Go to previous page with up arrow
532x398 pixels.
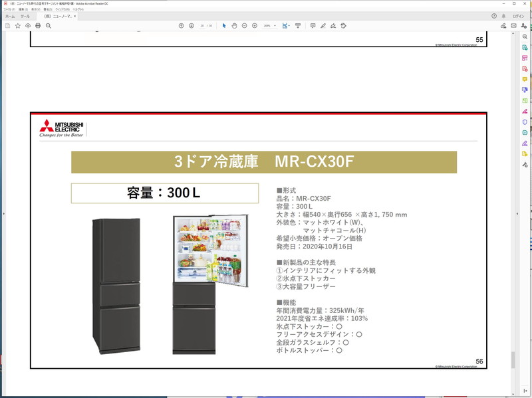click(x=181, y=25)
